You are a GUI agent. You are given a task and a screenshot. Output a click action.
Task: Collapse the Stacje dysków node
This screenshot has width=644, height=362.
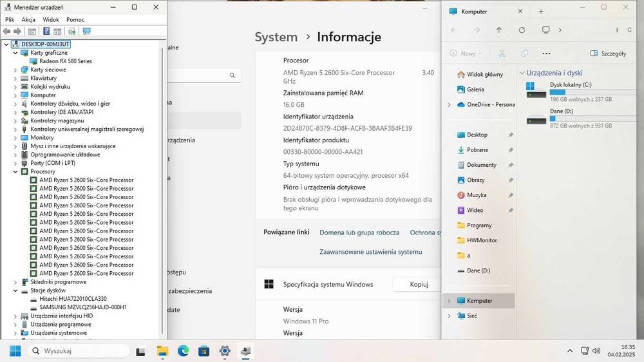point(15,291)
